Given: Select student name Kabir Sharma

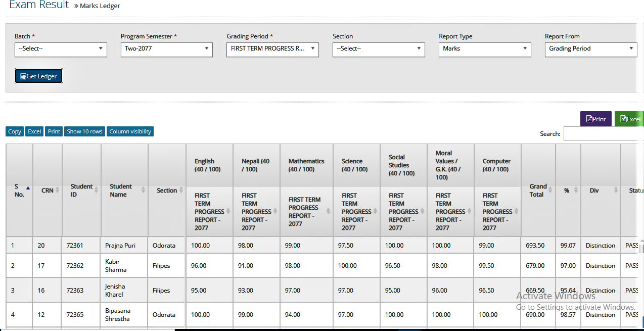Looking at the screenshot, I should click(x=116, y=266).
